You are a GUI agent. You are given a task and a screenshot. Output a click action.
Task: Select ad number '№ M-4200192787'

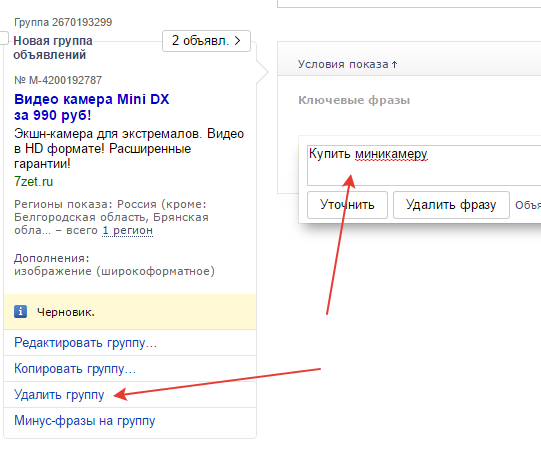pyautogui.click(x=58, y=80)
